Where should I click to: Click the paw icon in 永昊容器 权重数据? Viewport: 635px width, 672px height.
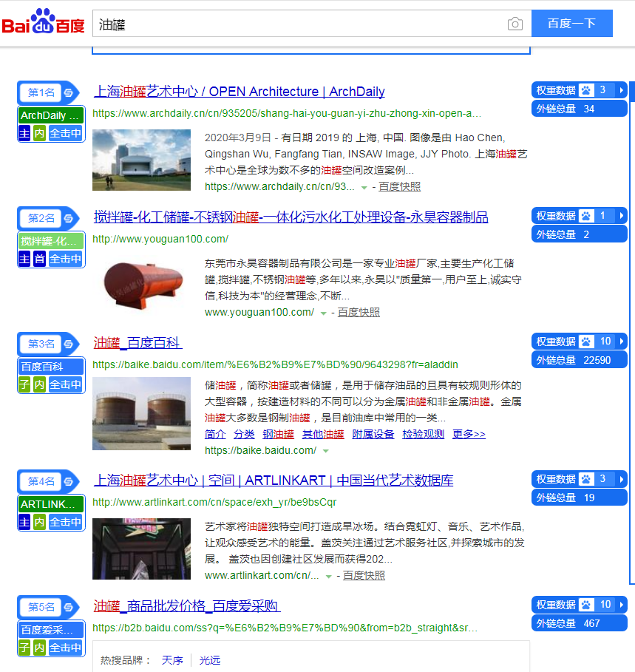coord(586,216)
